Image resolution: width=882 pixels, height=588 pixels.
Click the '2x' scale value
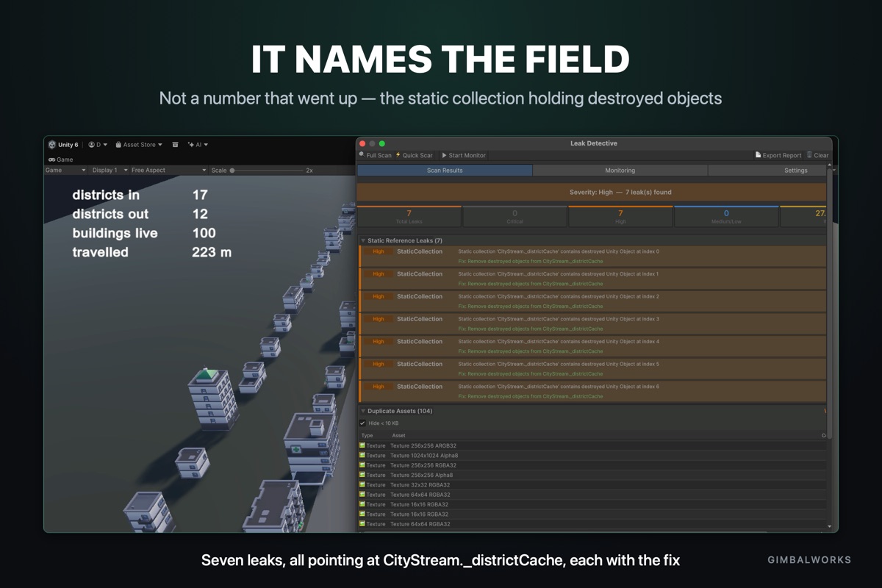click(309, 170)
